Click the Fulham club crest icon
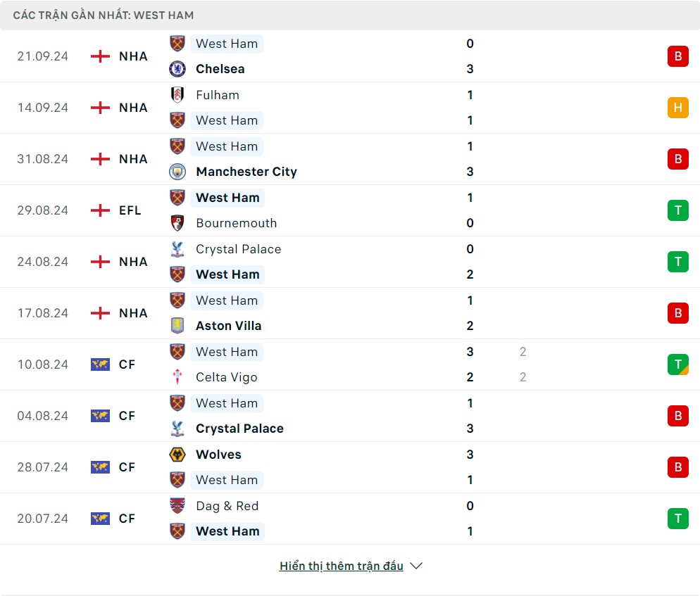The image size is (700, 596). click(177, 95)
